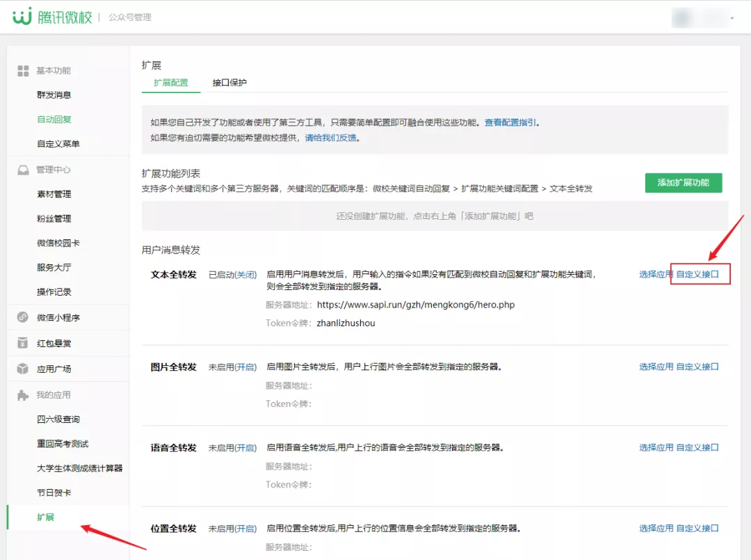
Task: Open the account dropdown arrow at top right
Action: coord(732,18)
